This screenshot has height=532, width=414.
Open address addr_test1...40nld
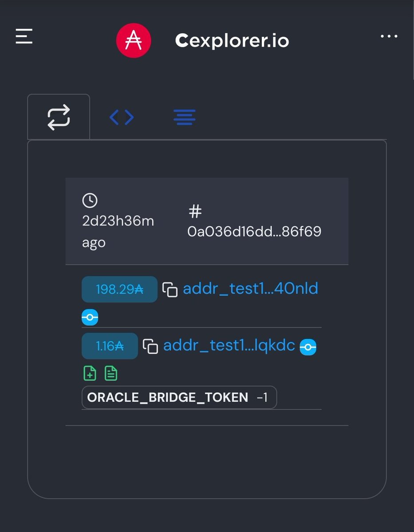251,289
